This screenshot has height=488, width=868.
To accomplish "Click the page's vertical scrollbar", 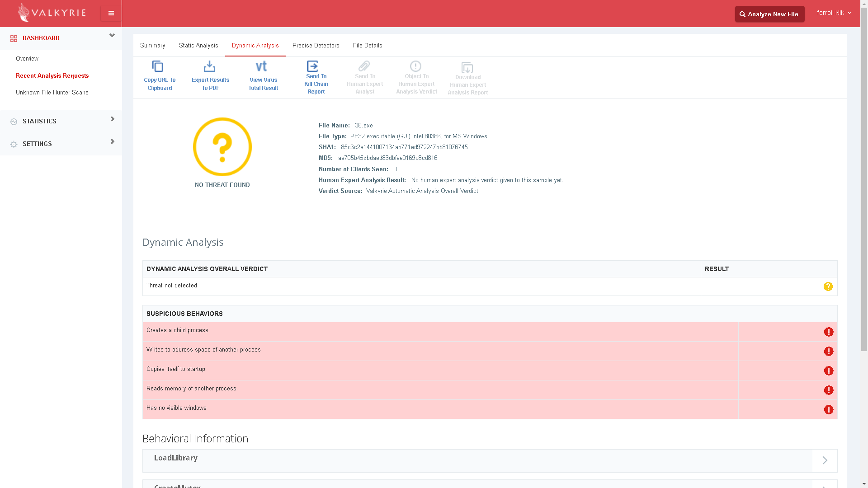I will coord(864,181).
